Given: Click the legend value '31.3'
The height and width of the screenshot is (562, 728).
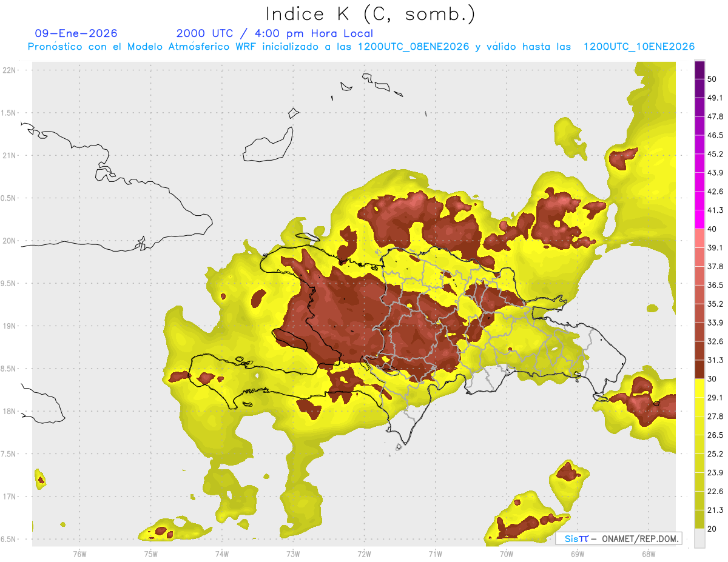Looking at the screenshot, I should point(715,360).
